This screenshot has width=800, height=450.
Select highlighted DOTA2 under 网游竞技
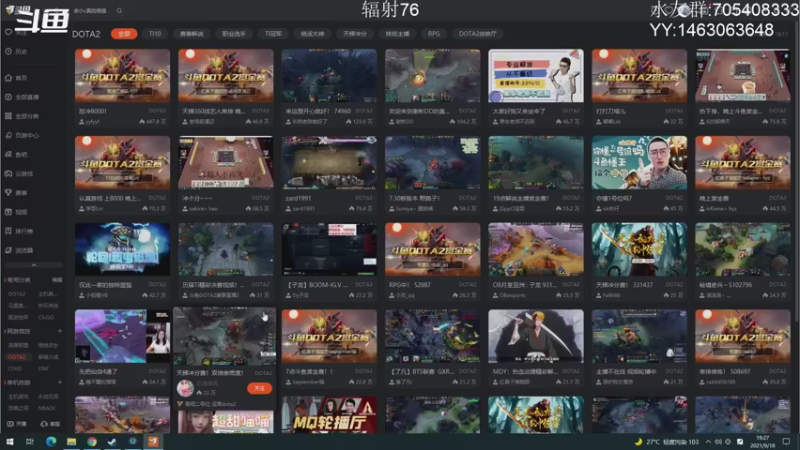pos(17,357)
